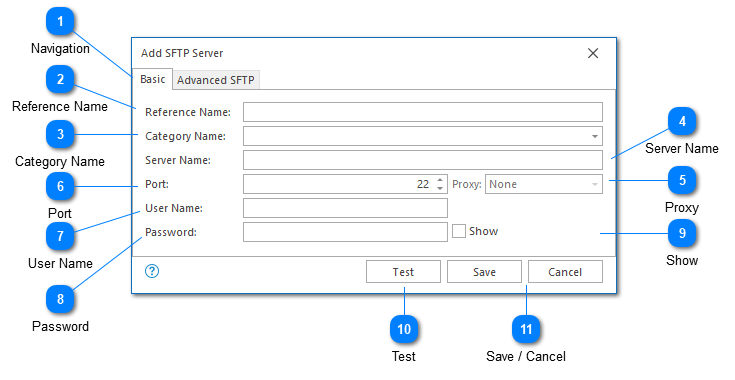The height and width of the screenshot is (380, 735).
Task: Expand the Category Name dropdown
Action: point(594,136)
